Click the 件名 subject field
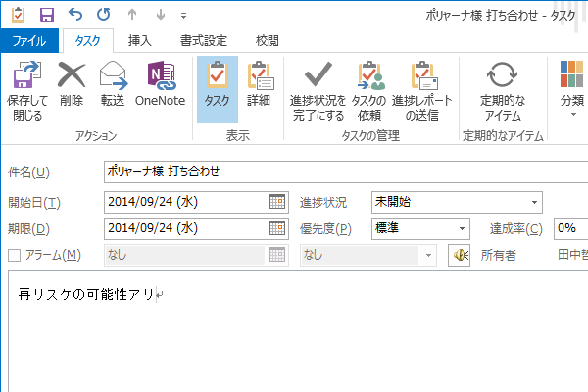588x392 pixels. [346, 171]
